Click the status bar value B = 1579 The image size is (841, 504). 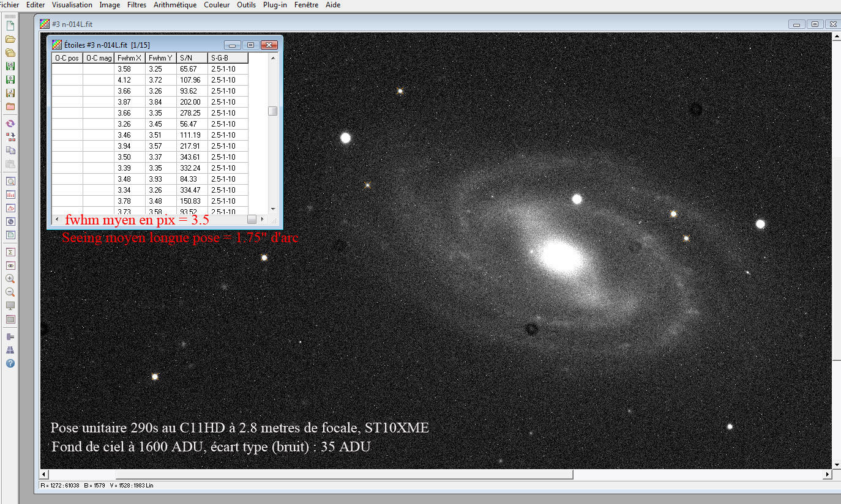click(95, 485)
